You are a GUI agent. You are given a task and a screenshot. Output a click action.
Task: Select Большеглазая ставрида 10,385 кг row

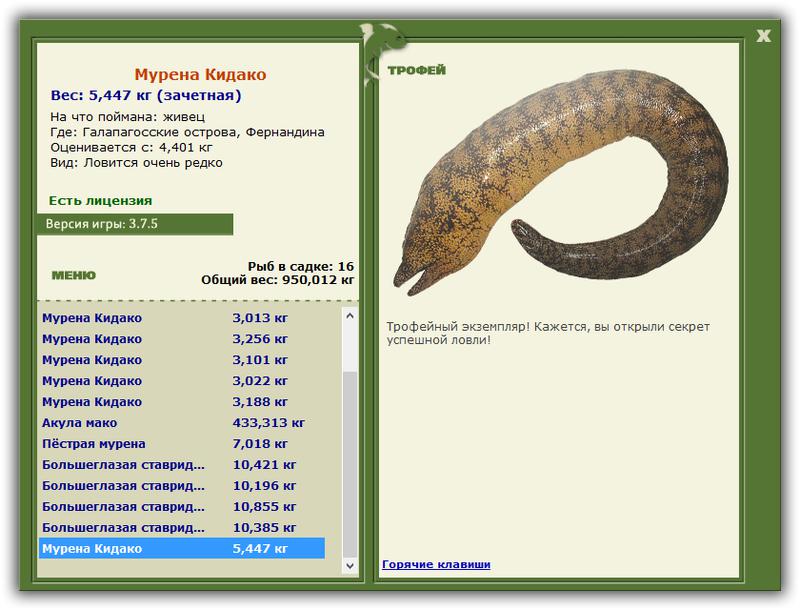pos(182,527)
